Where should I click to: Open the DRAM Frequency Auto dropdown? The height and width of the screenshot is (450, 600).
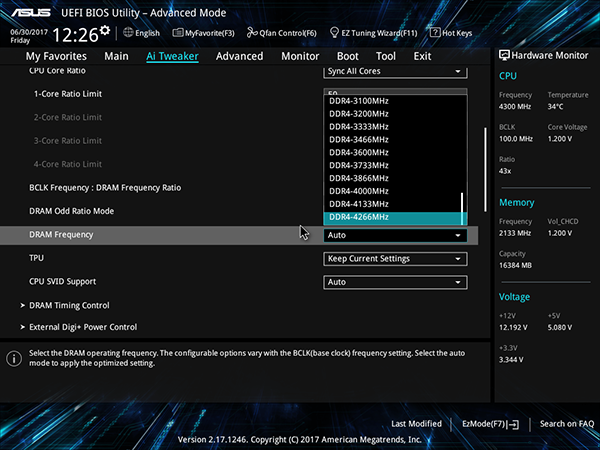[395, 235]
